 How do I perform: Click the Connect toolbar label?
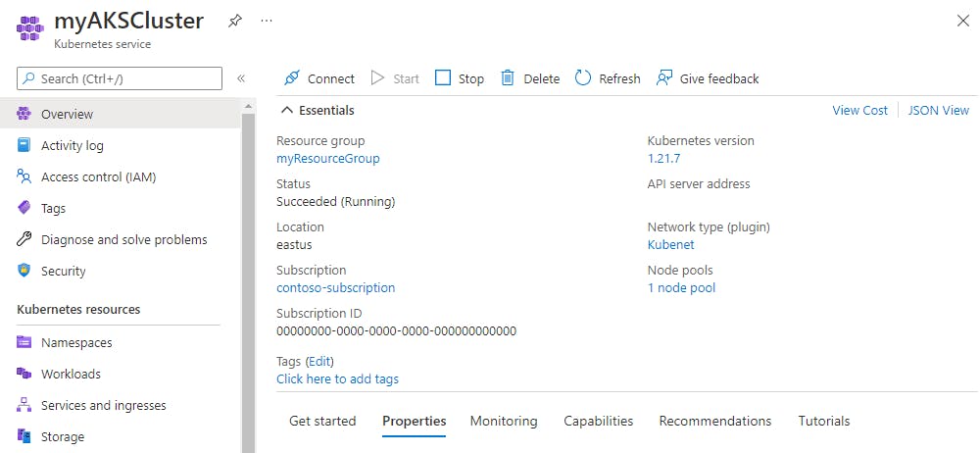(x=331, y=78)
